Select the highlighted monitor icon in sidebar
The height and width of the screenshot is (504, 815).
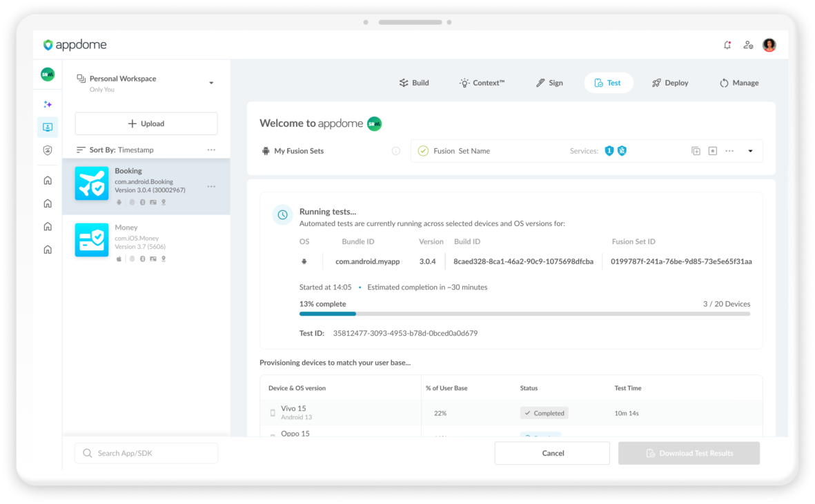(48, 127)
